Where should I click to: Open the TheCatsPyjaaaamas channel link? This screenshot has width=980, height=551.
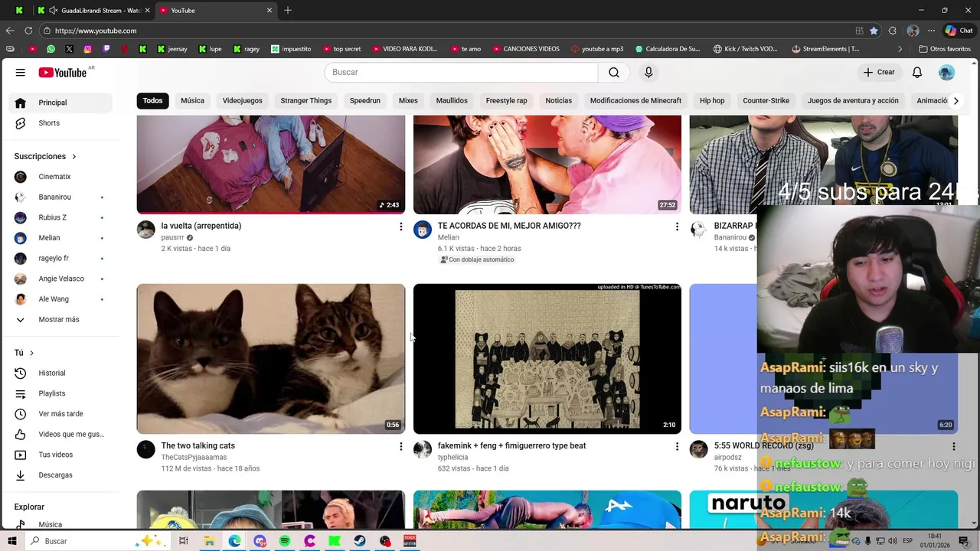click(x=194, y=458)
